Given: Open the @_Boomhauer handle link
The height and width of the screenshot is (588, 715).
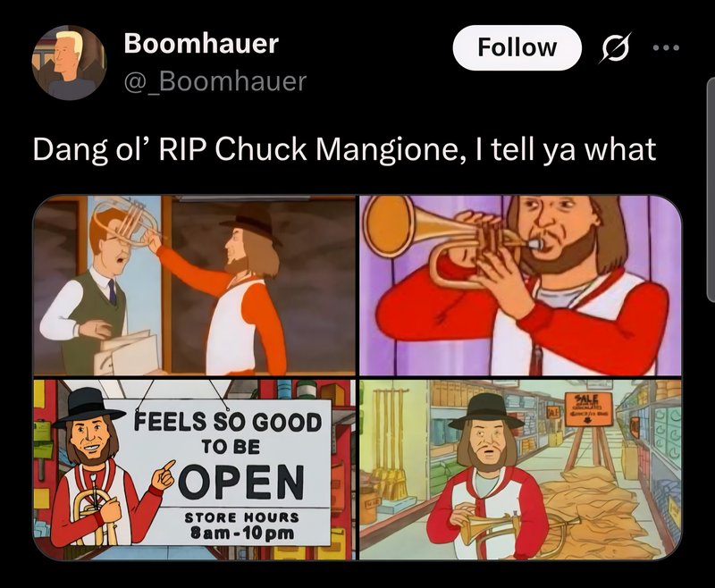Looking at the screenshot, I should click(215, 81).
